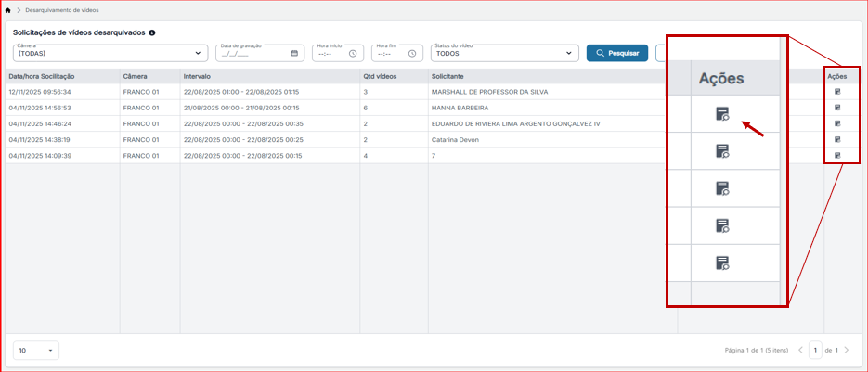
Task: View details action for the 14:09:39 request row
Action: coord(837,156)
